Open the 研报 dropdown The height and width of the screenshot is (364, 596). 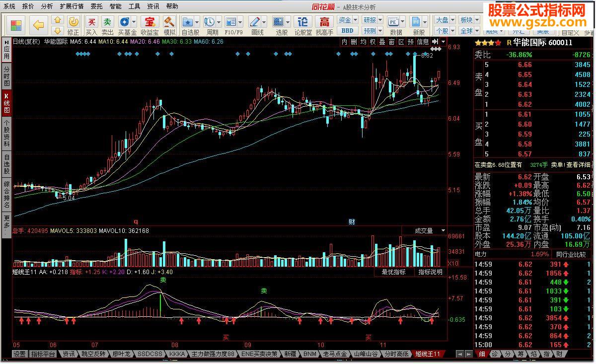tap(372, 20)
